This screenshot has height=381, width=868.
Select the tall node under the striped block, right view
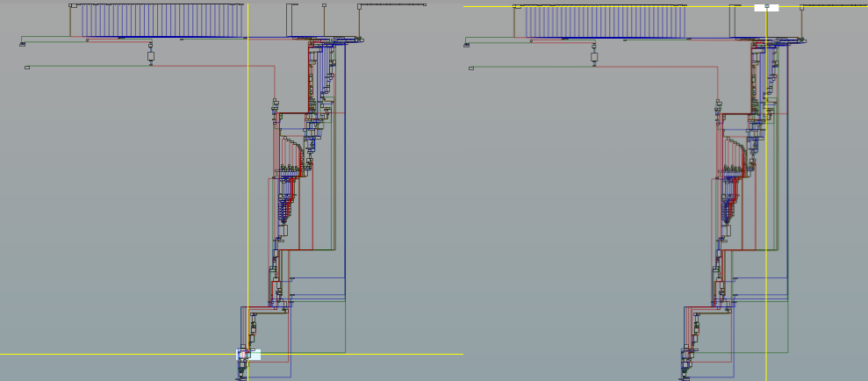594,56
